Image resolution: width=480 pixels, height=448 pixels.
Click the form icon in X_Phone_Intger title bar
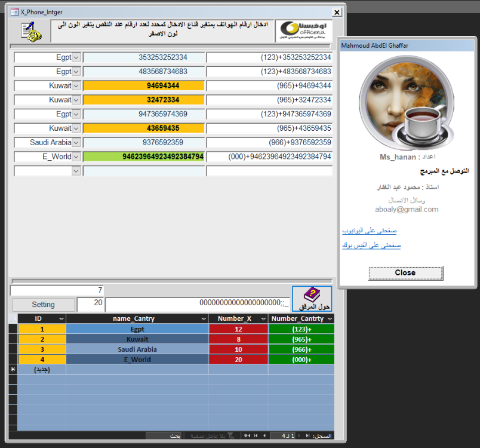[14, 12]
